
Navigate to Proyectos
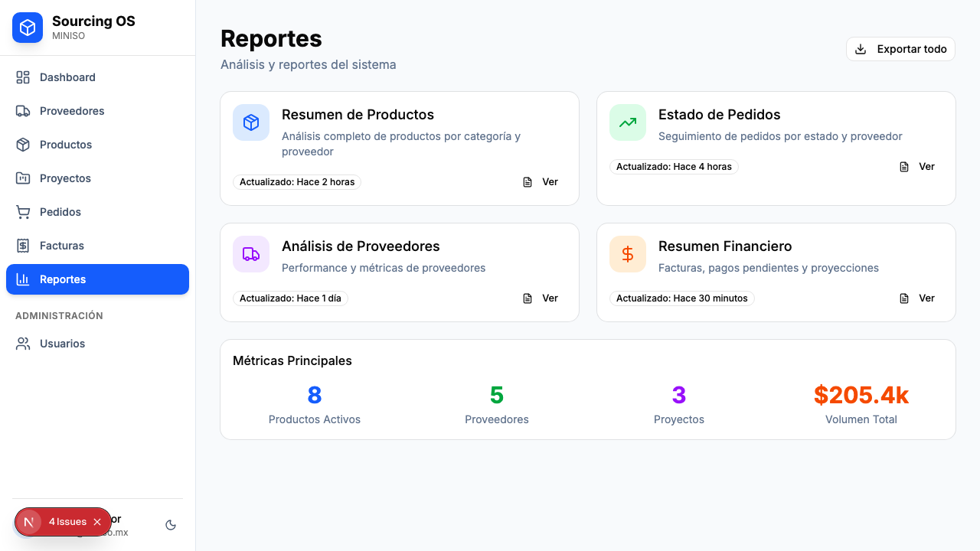pyautogui.click(x=97, y=178)
